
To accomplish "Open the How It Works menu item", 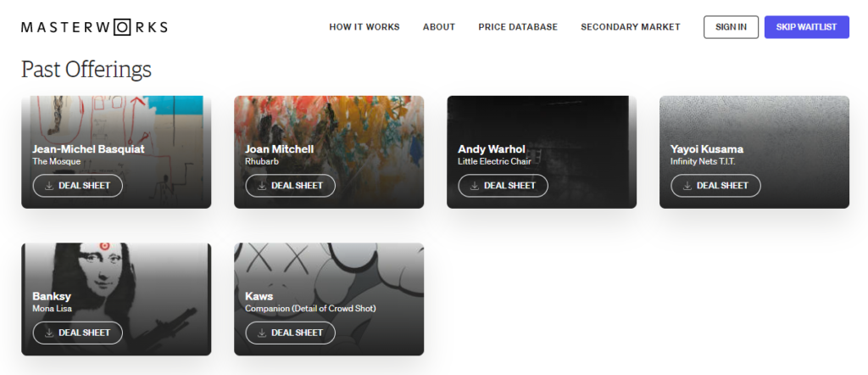I will 364,27.
